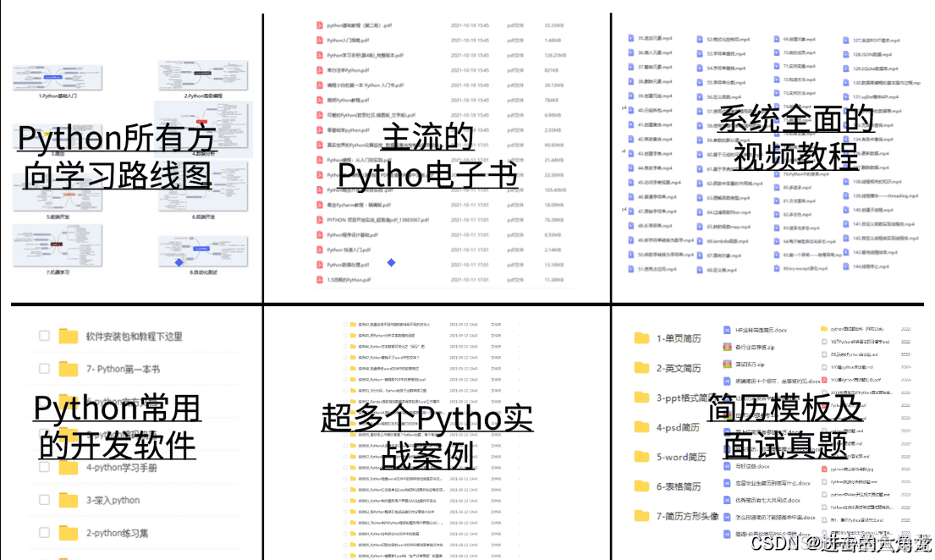The width and height of the screenshot is (935, 560).
Task: Click the zip icon for 面试技巧.zip
Action: [x=726, y=364]
